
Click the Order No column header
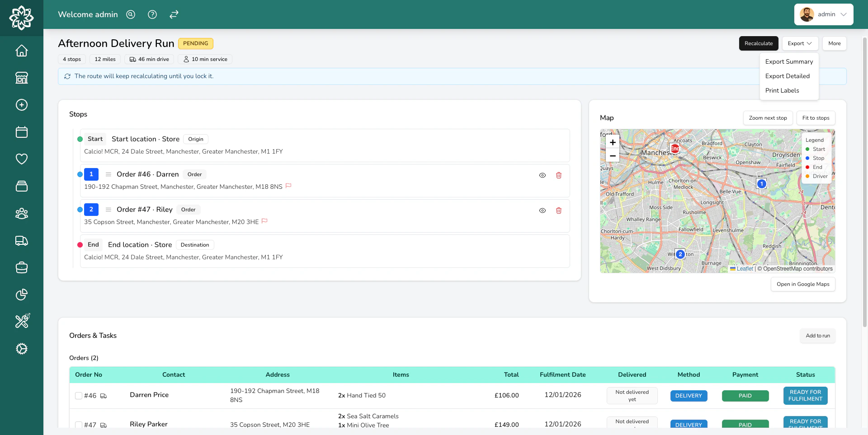coord(89,374)
